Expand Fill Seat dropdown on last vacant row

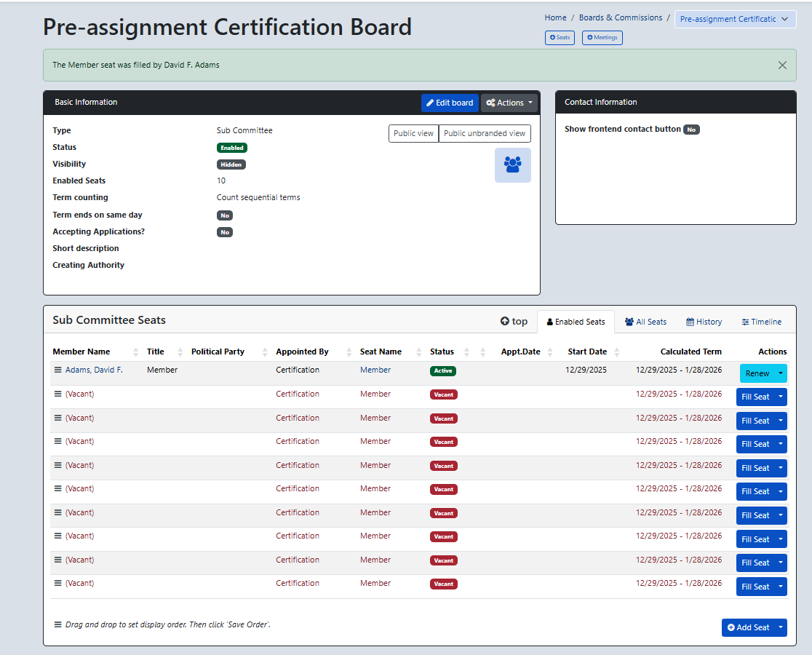point(781,587)
